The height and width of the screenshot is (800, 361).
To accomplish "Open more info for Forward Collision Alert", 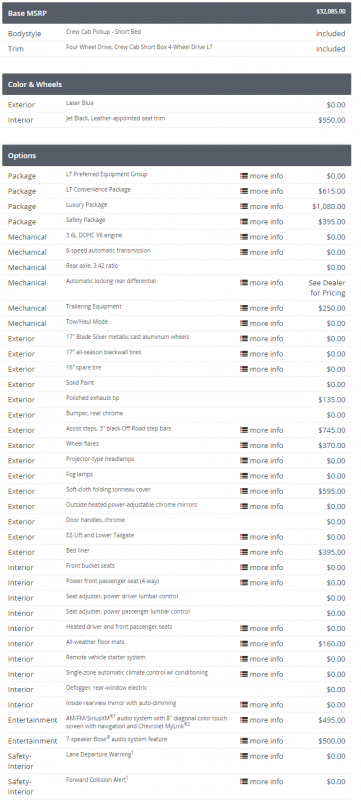I will click(x=262, y=782).
